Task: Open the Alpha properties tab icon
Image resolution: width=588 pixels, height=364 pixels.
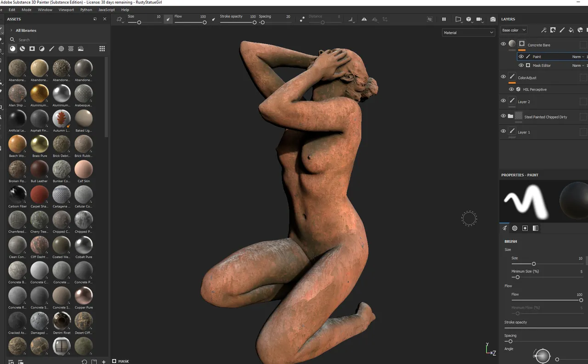Action: [515, 228]
